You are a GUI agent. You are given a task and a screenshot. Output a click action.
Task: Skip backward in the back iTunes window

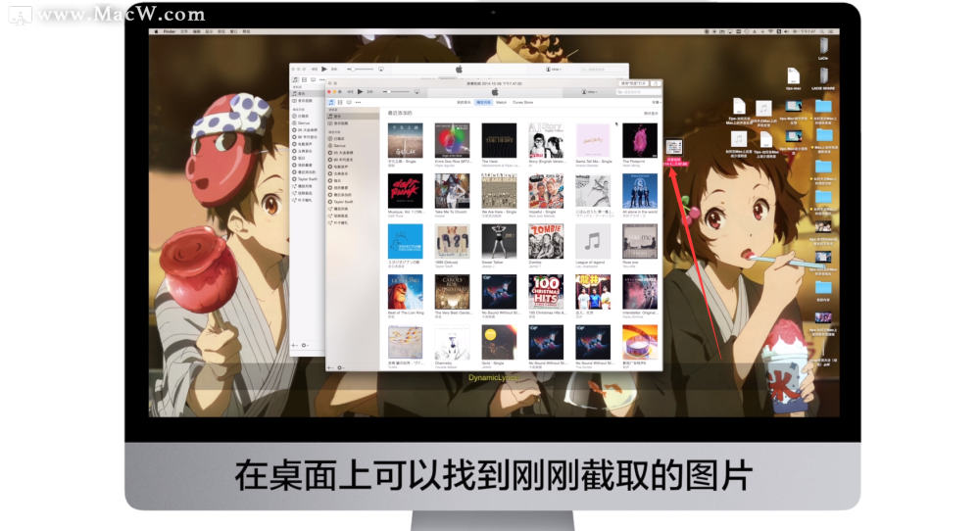point(315,69)
